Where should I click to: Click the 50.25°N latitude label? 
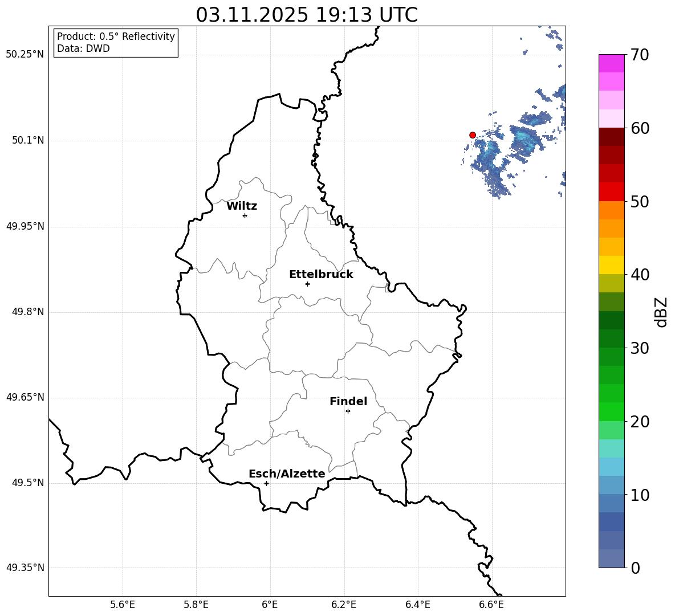click(25, 55)
